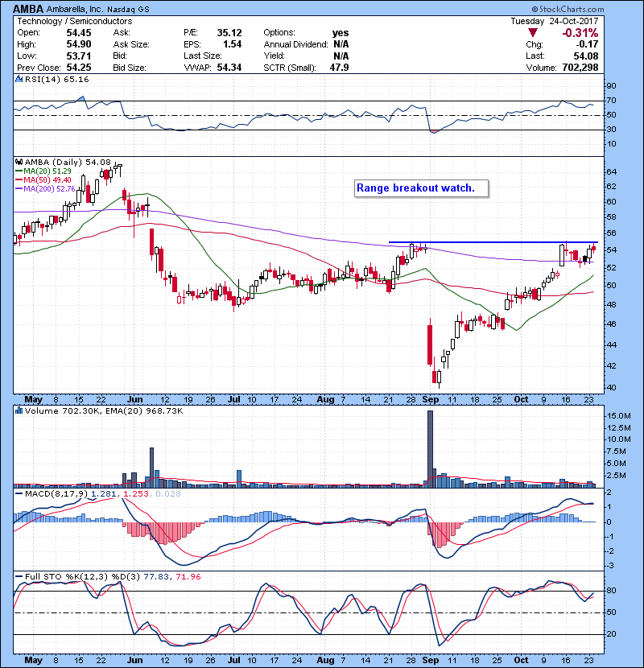Click the volume bars icon beside Volume 702.30K
Viewport: 644px width, 668px height.
tap(19, 410)
